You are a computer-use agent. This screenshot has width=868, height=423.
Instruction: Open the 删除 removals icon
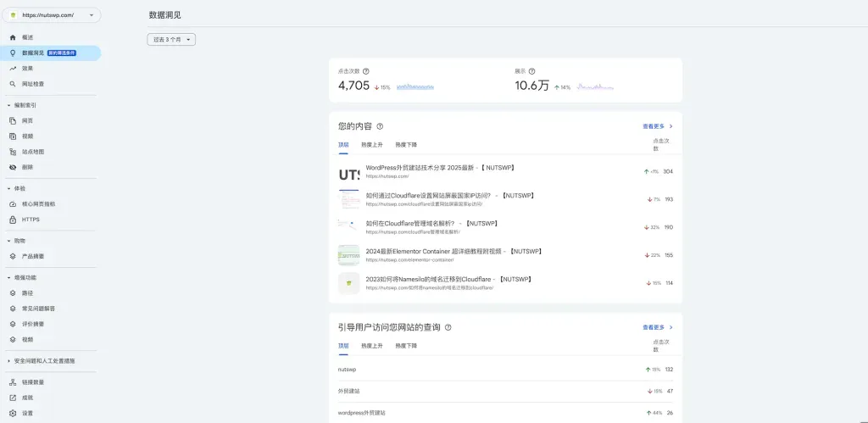[x=13, y=167]
